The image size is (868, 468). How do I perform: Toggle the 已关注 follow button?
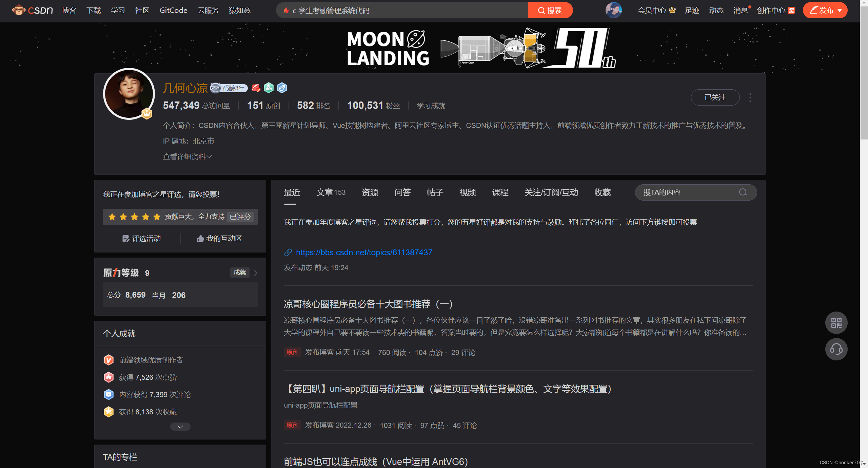pos(715,97)
